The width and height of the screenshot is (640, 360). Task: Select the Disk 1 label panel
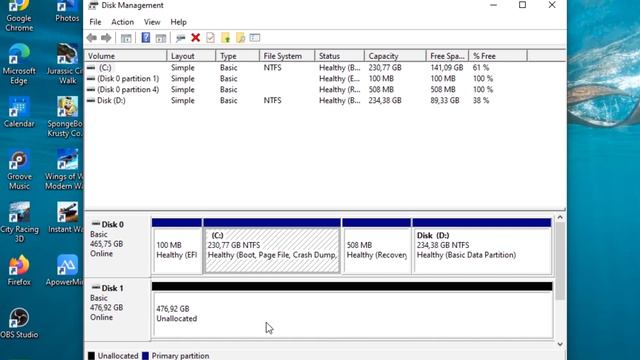pyautogui.click(x=118, y=310)
